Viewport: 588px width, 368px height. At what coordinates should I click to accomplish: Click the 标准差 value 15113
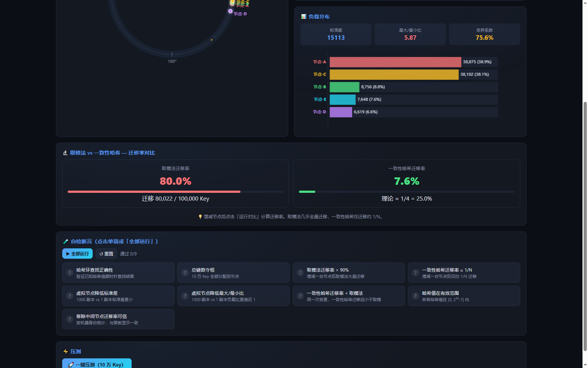tap(336, 38)
